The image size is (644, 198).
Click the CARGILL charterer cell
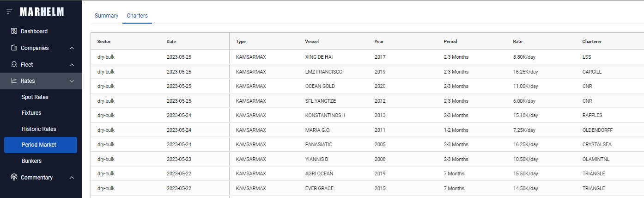click(592, 72)
